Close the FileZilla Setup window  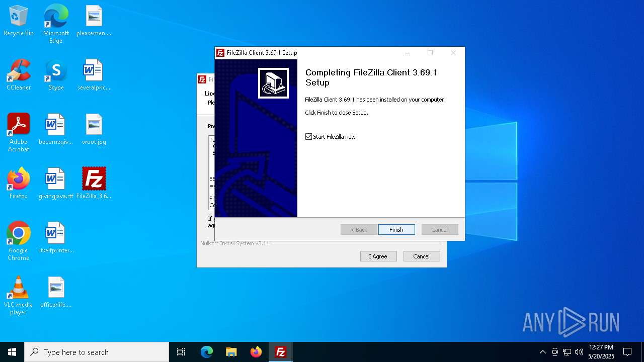[453, 53]
